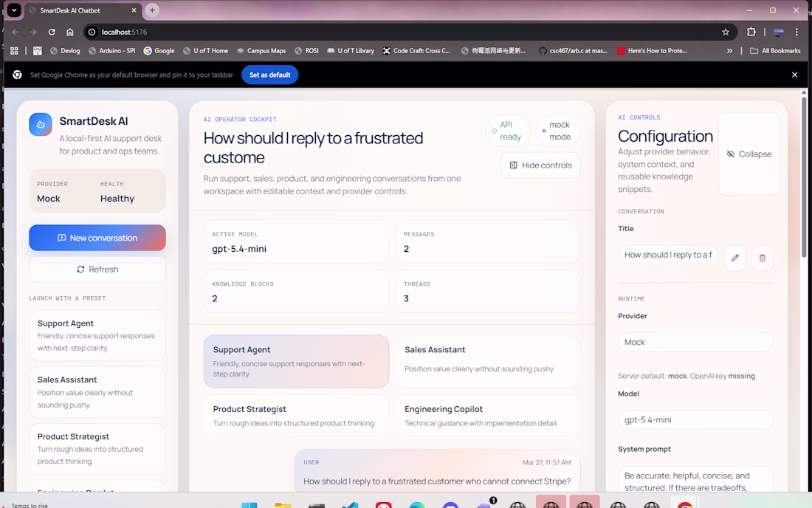Open a new tab with the plus icon

(152, 10)
